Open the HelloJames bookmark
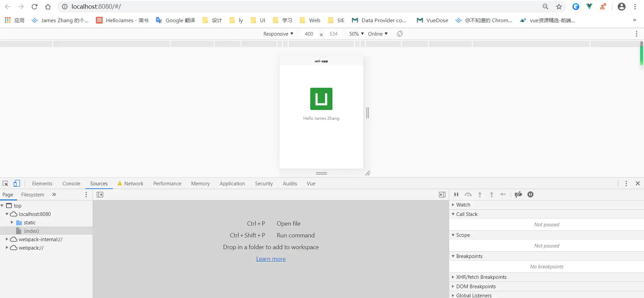Viewport: 644px width, 298px height. [x=122, y=20]
